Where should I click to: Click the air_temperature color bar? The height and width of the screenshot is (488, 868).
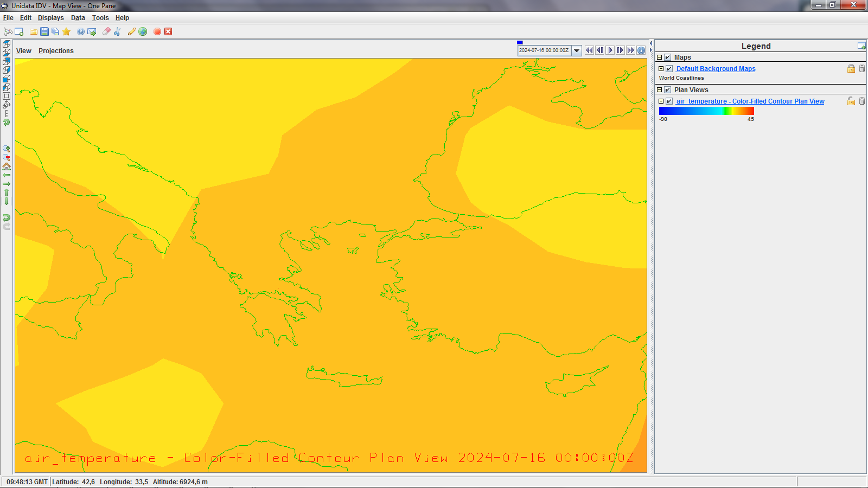(x=706, y=111)
